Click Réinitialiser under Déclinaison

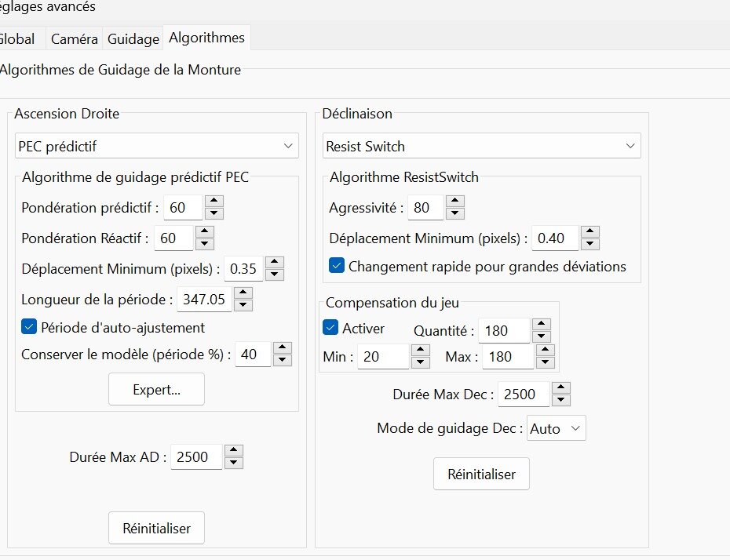click(x=481, y=475)
